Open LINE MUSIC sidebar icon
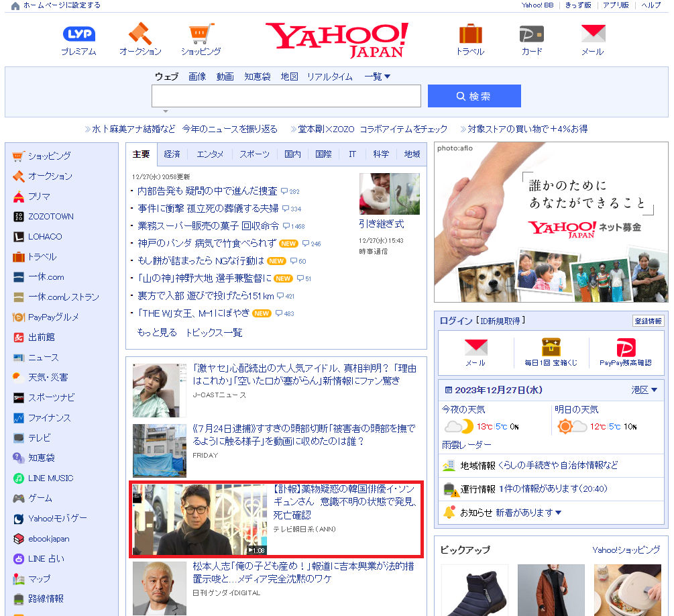 [x=19, y=478]
